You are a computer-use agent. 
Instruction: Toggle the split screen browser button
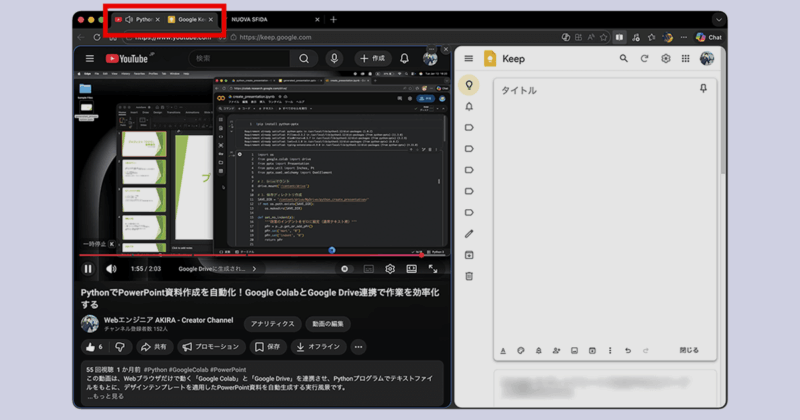tap(619, 37)
